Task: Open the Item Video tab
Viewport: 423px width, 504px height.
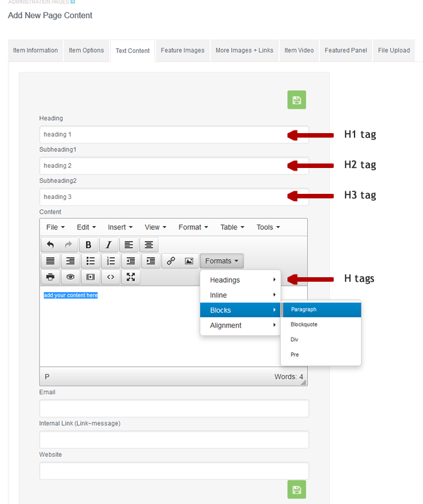Action: pyautogui.click(x=299, y=50)
